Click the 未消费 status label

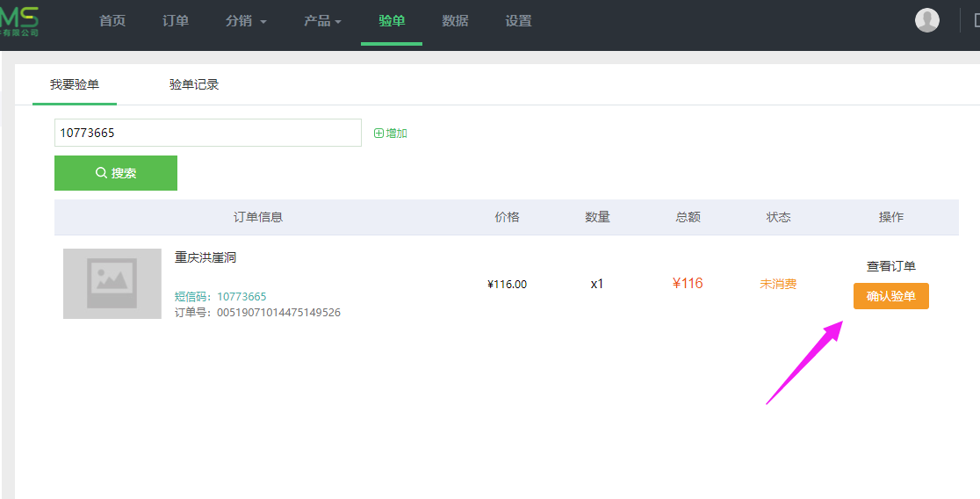point(778,284)
